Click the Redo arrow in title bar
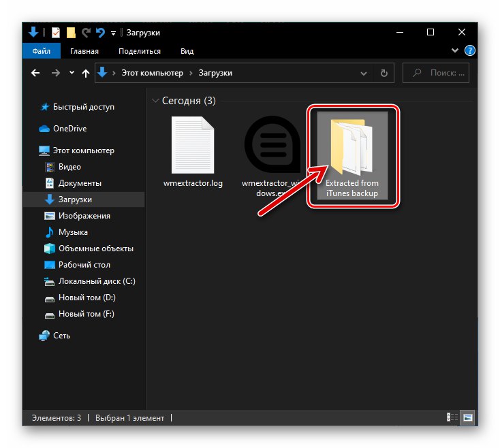The height and width of the screenshot is (448, 500). [x=86, y=33]
